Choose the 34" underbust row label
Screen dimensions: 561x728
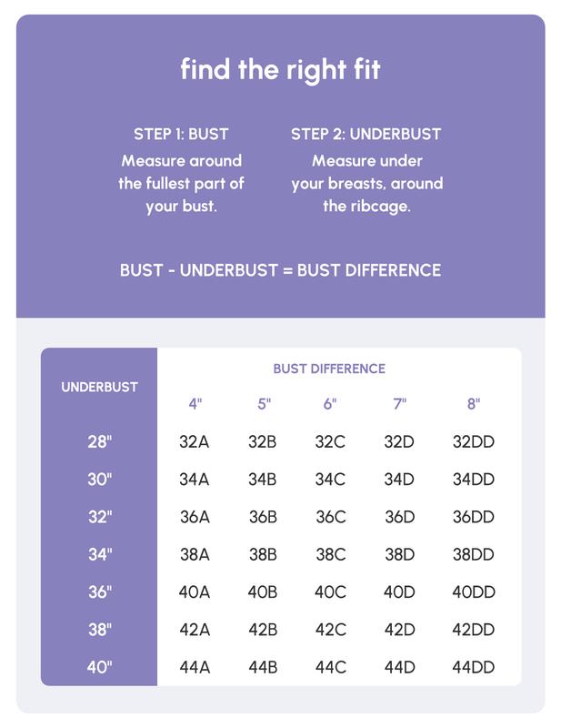click(x=99, y=554)
